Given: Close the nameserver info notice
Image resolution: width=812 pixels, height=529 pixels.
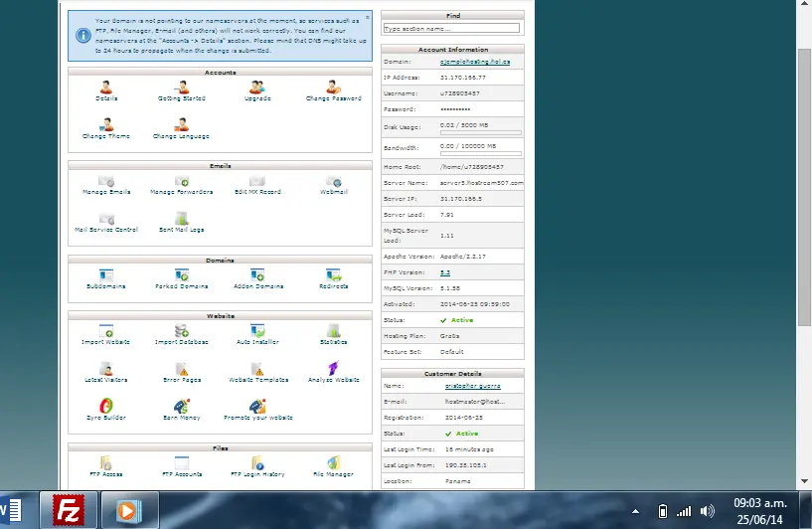Looking at the screenshot, I should point(367,17).
